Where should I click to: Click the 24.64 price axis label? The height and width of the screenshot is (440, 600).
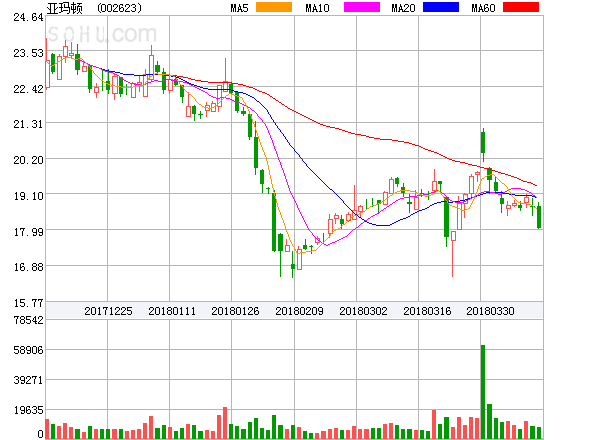click(x=28, y=17)
